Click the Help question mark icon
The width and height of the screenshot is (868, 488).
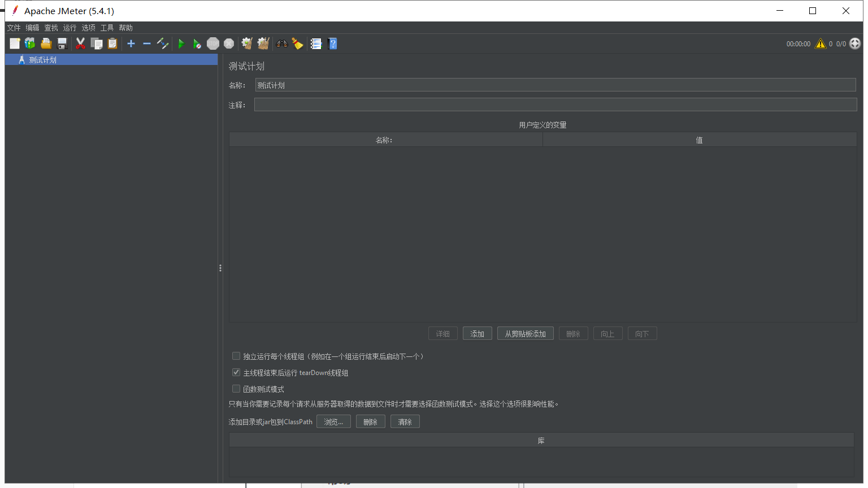[x=332, y=43]
